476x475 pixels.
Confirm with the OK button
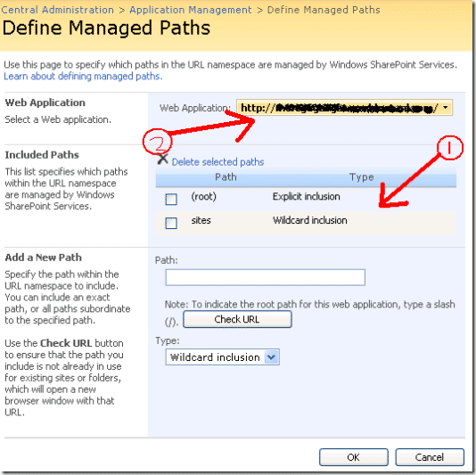(x=353, y=457)
